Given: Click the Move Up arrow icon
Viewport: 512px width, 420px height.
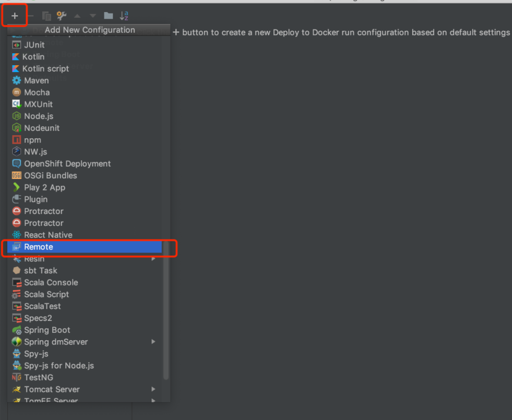Looking at the screenshot, I should click(x=77, y=16).
